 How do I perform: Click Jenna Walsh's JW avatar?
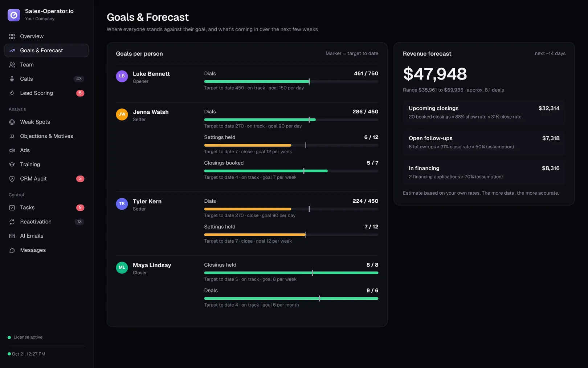pos(122,114)
